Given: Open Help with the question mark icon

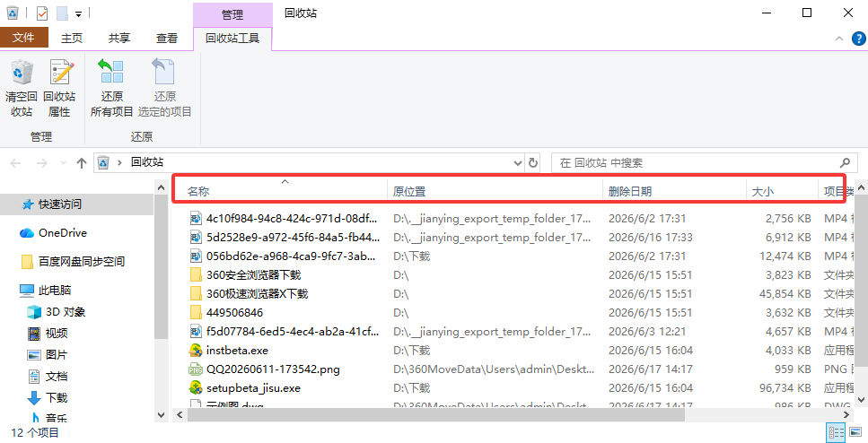Looking at the screenshot, I should (859, 39).
